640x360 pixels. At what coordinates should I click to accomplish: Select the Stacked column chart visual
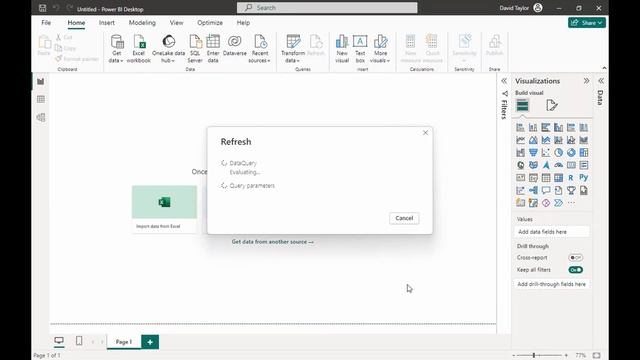click(x=533, y=127)
